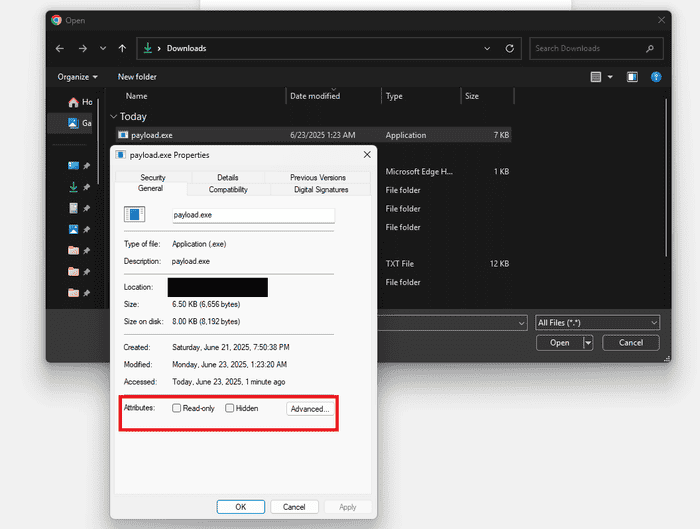The height and width of the screenshot is (529, 700).
Task: Enable the Read-only attribute checkbox
Action: [x=176, y=408]
